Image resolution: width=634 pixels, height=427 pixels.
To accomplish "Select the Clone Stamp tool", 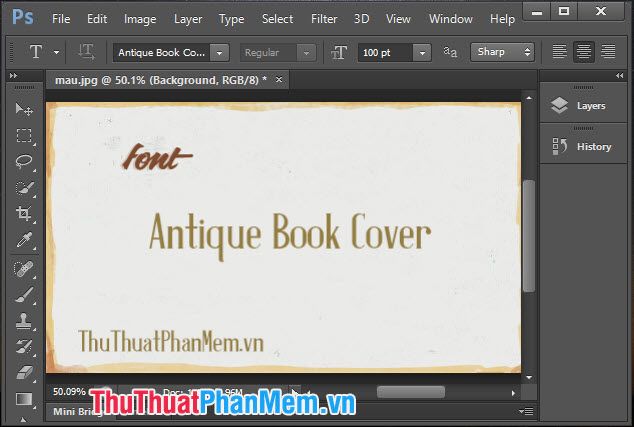I will pyautogui.click(x=24, y=321).
